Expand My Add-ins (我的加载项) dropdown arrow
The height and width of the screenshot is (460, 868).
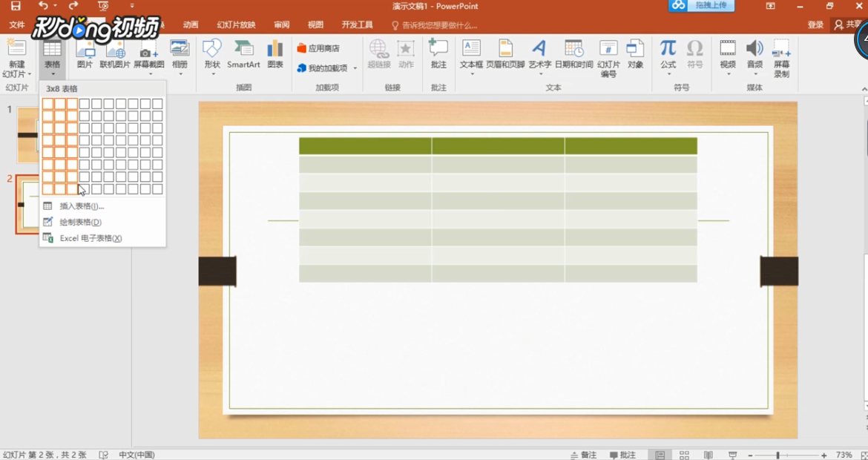click(x=355, y=68)
